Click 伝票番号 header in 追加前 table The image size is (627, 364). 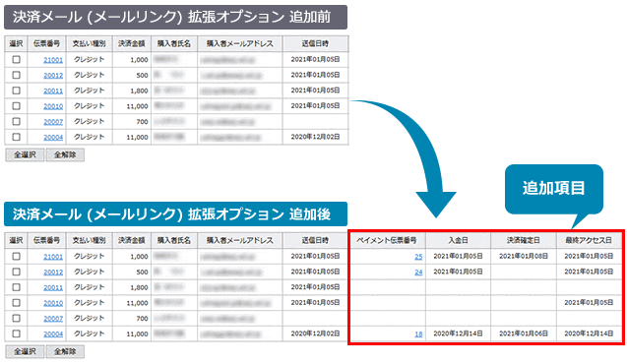[47, 43]
